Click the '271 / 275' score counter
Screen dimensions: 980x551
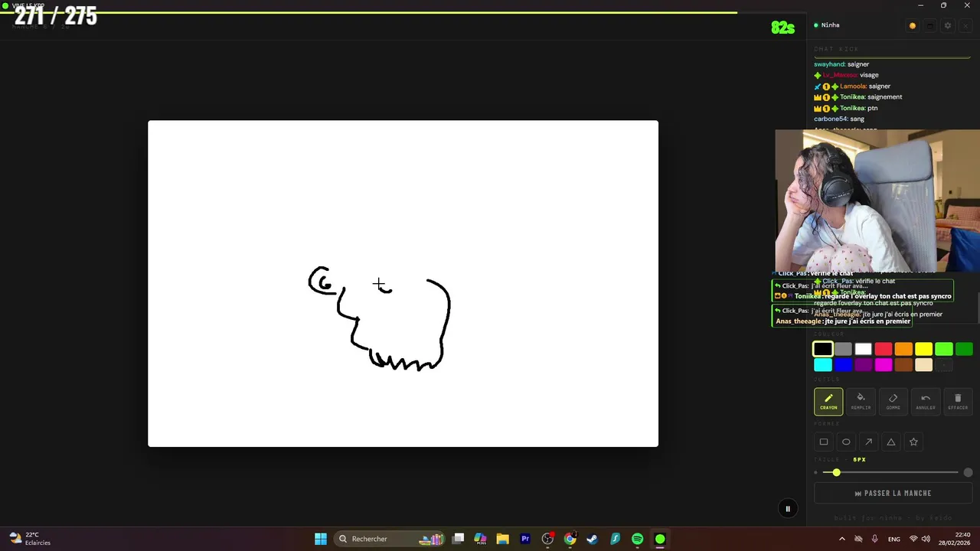56,16
